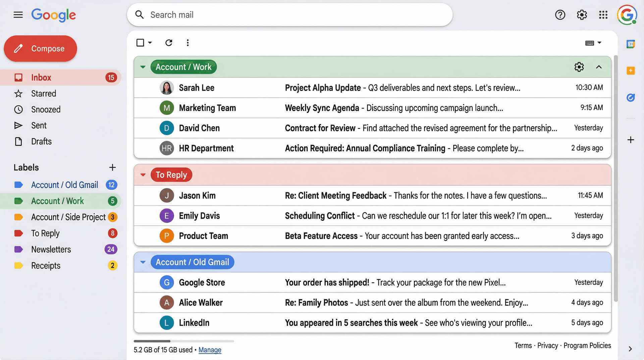Click the Starred folder star icon
The image size is (644, 360).
pyautogui.click(x=18, y=93)
